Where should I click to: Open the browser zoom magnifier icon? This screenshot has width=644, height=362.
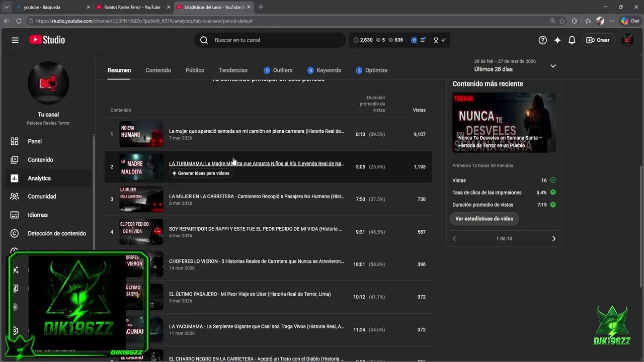click(552, 21)
